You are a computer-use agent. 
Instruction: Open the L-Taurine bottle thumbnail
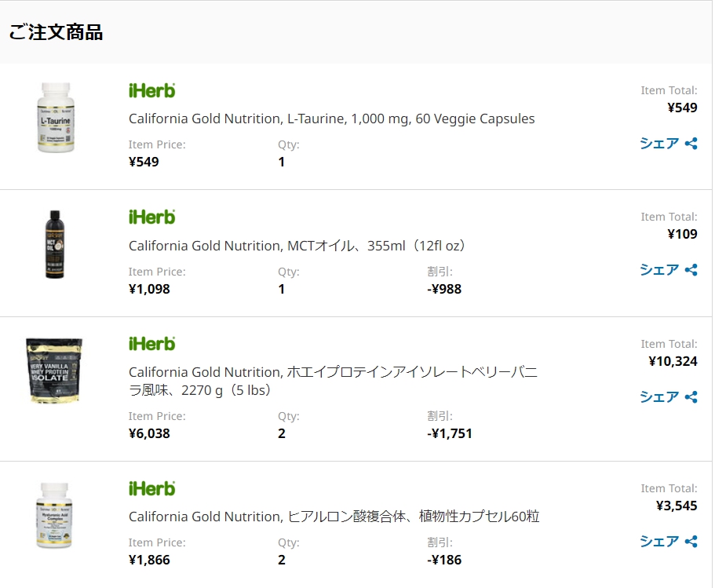(x=54, y=118)
